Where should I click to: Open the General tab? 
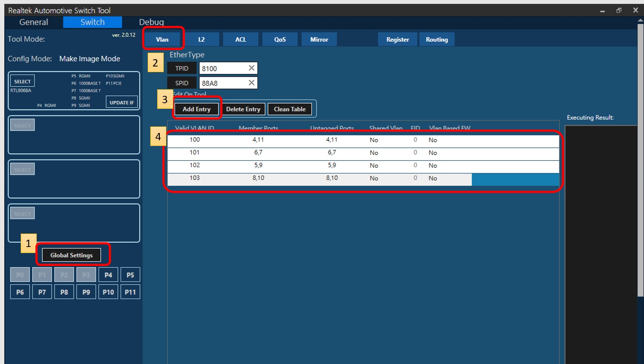click(x=34, y=22)
